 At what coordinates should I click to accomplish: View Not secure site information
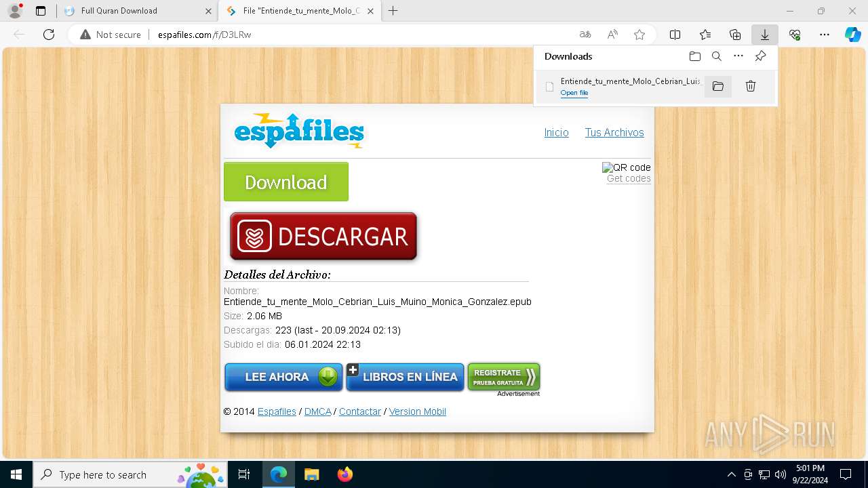click(110, 35)
